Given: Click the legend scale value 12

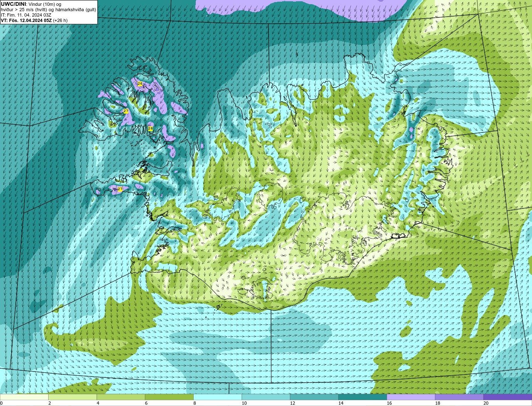Looking at the screenshot, I should coord(292,403).
